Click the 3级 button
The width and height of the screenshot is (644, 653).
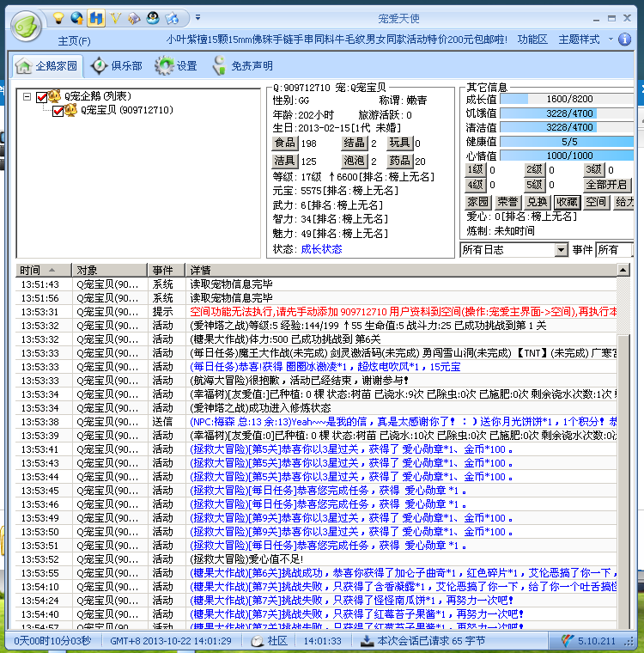593,169
